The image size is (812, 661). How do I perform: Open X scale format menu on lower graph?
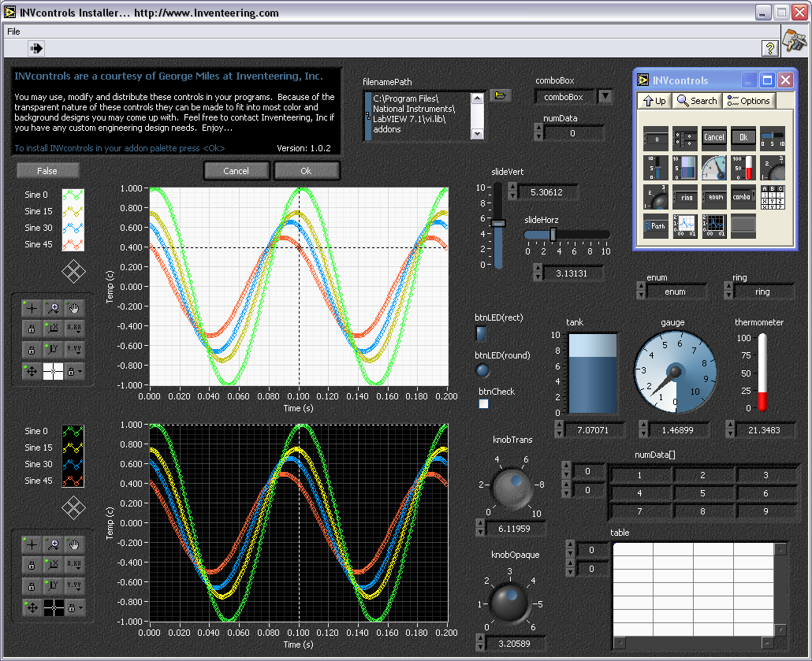(x=74, y=565)
